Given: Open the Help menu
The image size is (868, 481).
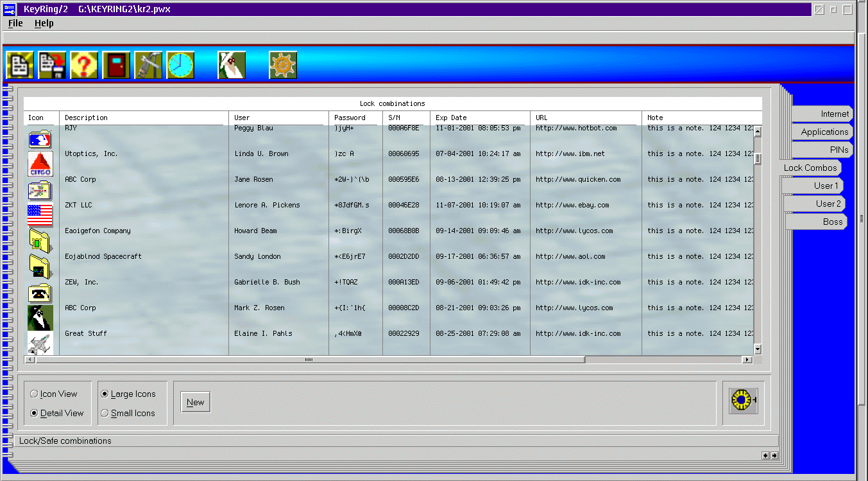Looking at the screenshot, I should tap(44, 23).
